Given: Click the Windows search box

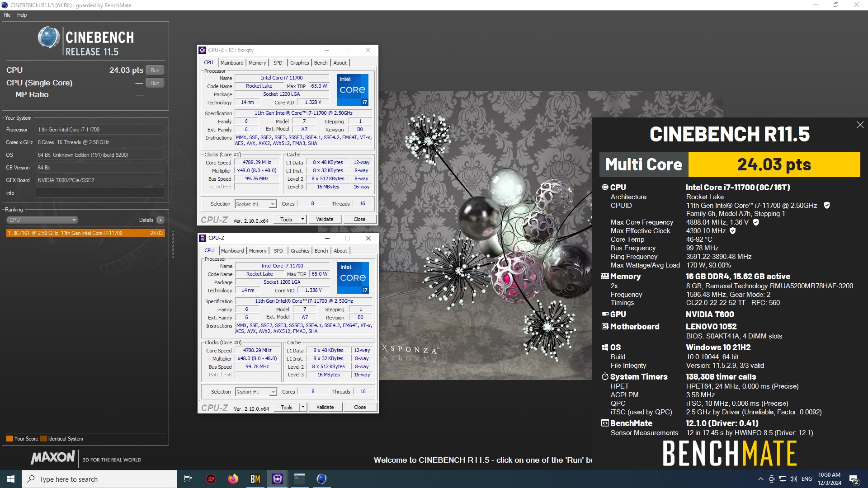Looking at the screenshot, I should [x=99, y=479].
